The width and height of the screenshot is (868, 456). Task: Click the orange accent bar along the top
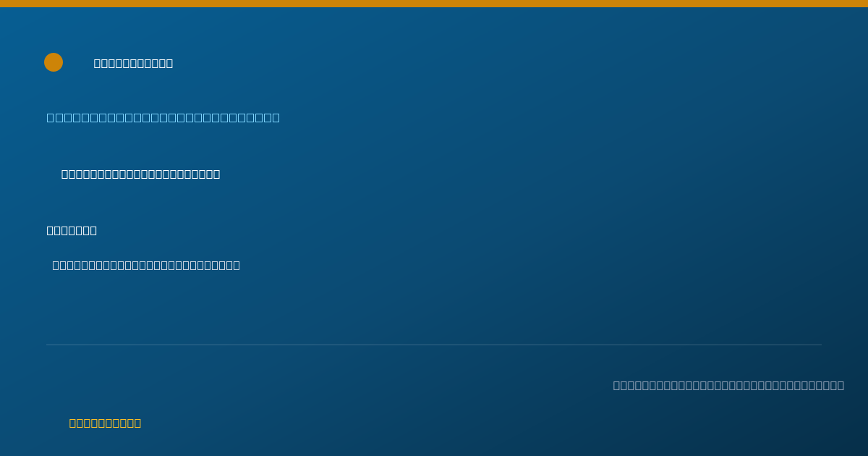(x=434, y=4)
